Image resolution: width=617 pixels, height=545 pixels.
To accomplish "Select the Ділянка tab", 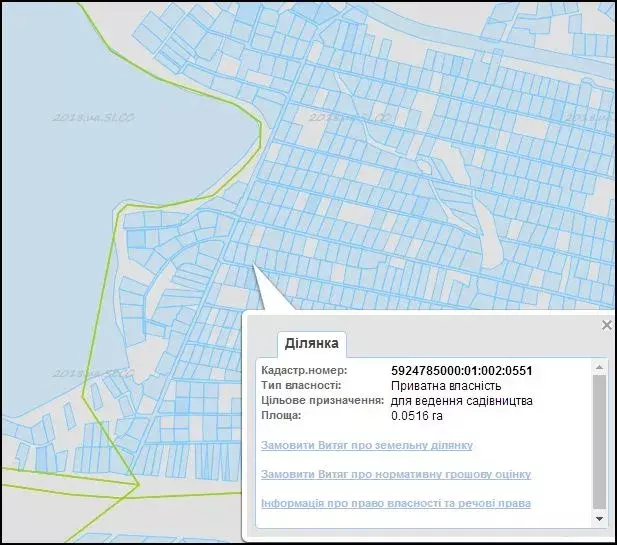I will [x=311, y=344].
